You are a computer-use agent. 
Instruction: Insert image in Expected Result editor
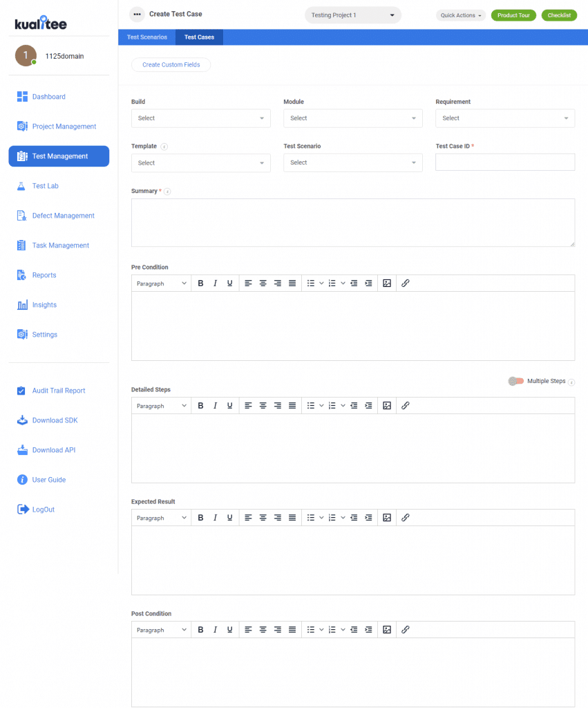pos(387,518)
